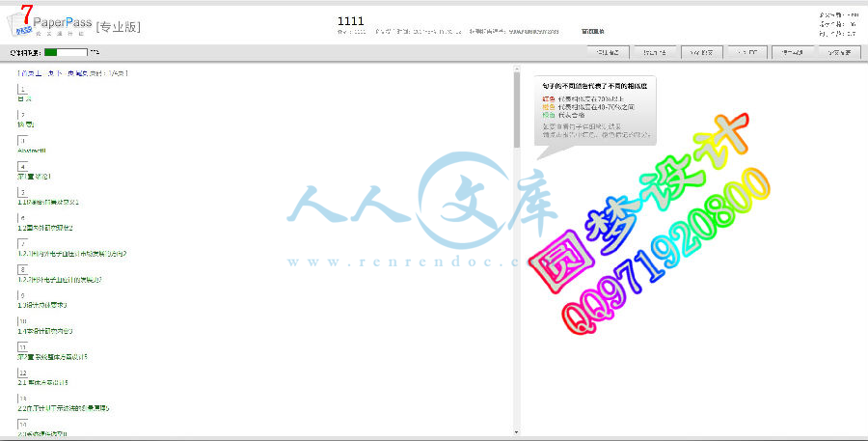Click the scroll-down arrow of left panel
Viewport: 868px width, 441px height.
tap(517, 430)
